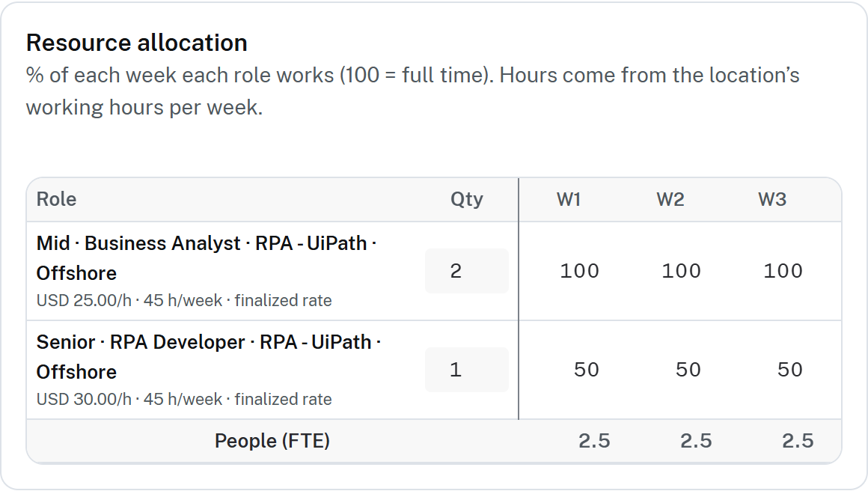Screen dimensions: 868x491
Task: Click the allocation description text
Action: click(x=413, y=91)
